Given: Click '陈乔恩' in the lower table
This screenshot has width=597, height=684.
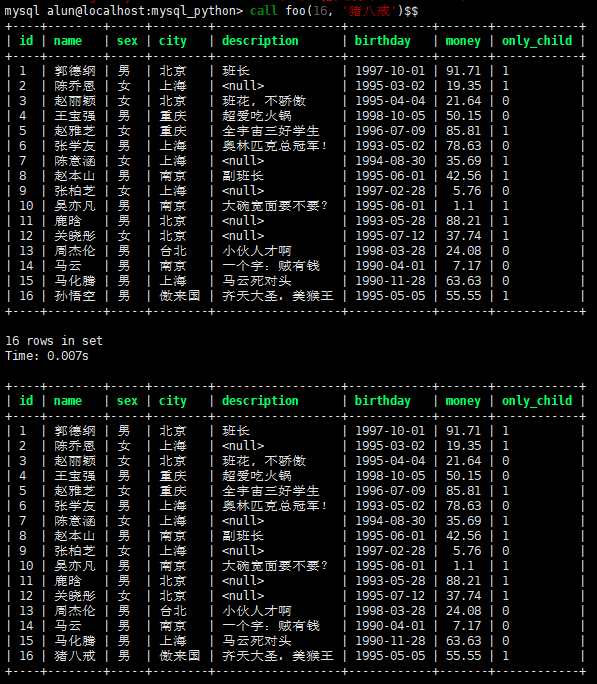Looking at the screenshot, I should (x=75, y=446).
